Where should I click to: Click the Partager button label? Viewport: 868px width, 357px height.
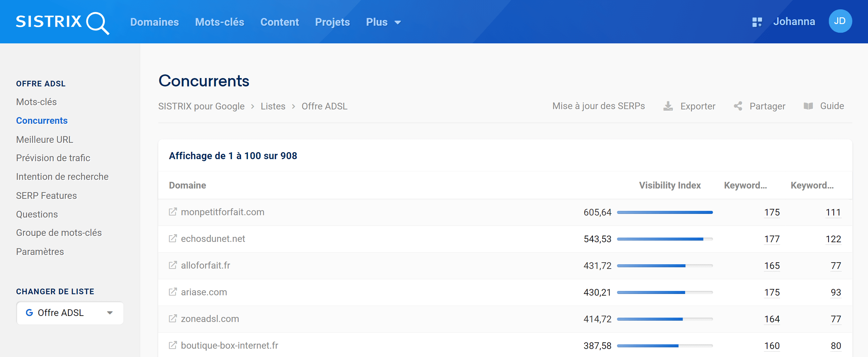(767, 106)
